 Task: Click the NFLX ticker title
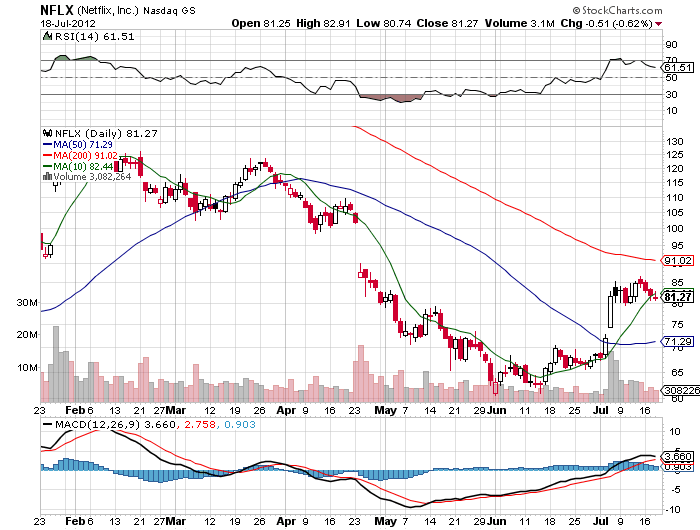(x=57, y=10)
